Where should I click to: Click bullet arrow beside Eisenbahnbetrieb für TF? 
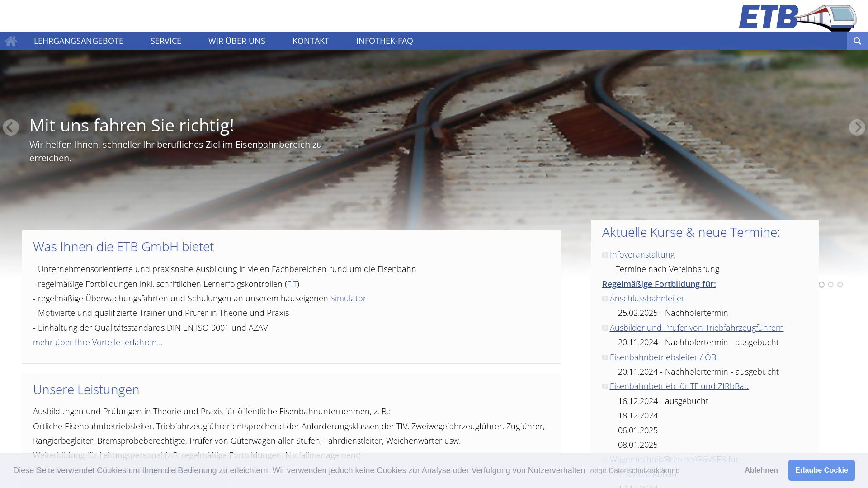tap(605, 386)
